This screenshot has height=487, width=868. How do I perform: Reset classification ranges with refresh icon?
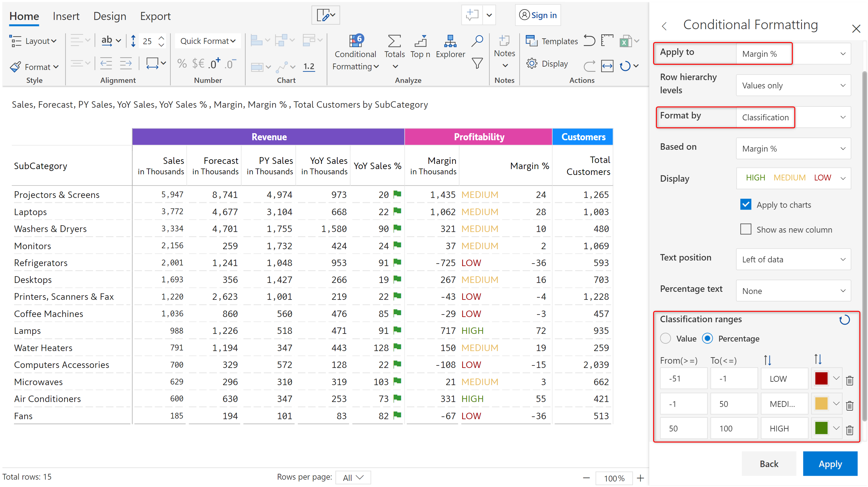point(844,320)
